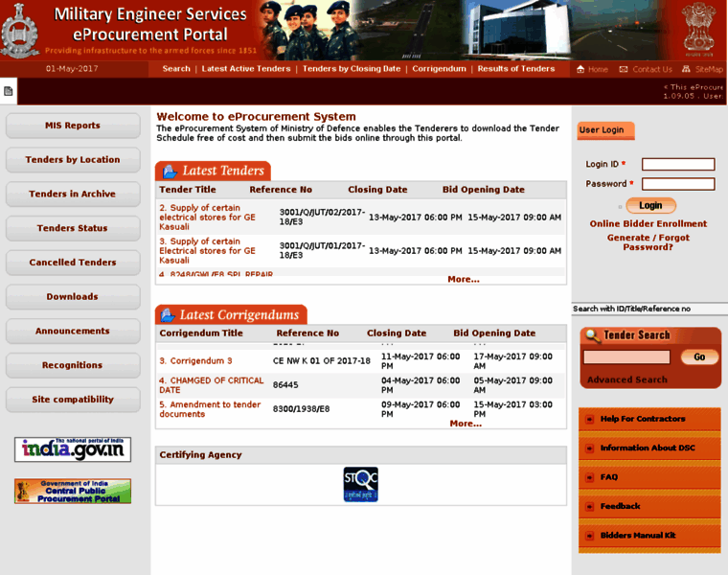
Task: Open Tenders Status page
Action: pyautogui.click(x=73, y=228)
